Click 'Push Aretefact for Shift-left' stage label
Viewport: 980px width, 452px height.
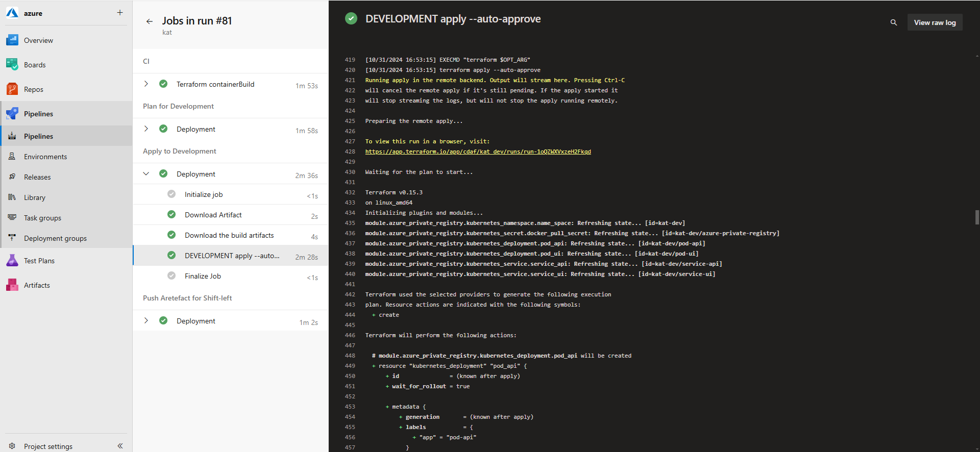187,298
